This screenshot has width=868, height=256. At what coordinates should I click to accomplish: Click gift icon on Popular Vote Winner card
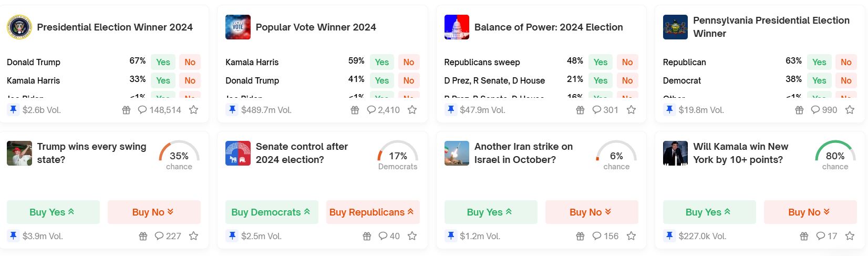355,110
